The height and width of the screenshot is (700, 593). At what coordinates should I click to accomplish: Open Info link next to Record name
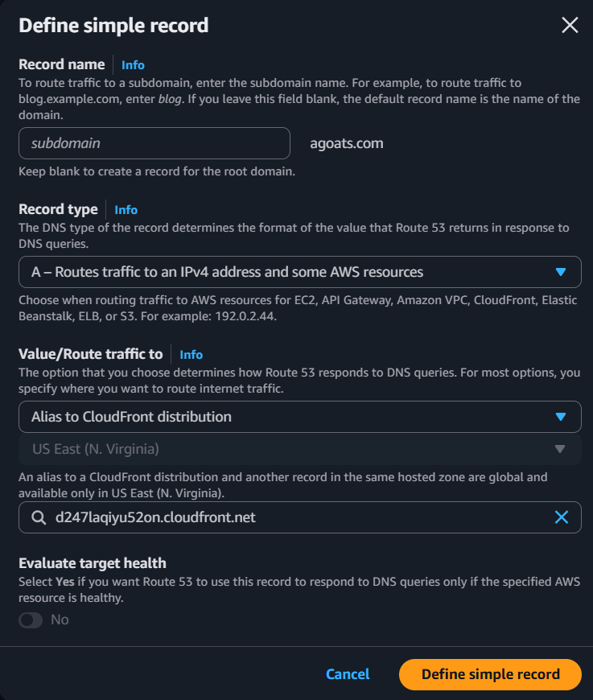[x=133, y=64]
